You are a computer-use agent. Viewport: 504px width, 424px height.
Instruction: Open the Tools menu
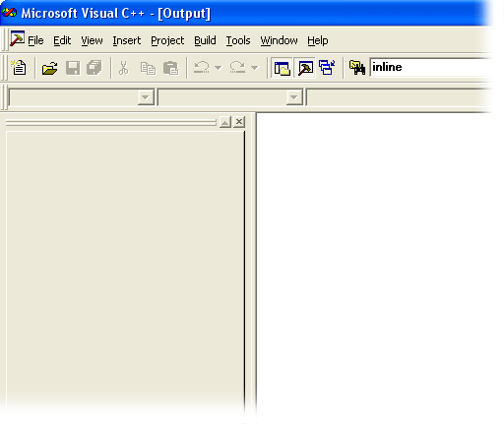coord(238,40)
